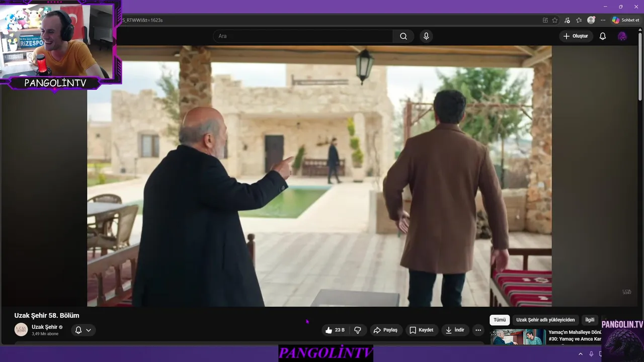
Task: Click the taskbar microphone tray icon
Action: click(591, 354)
